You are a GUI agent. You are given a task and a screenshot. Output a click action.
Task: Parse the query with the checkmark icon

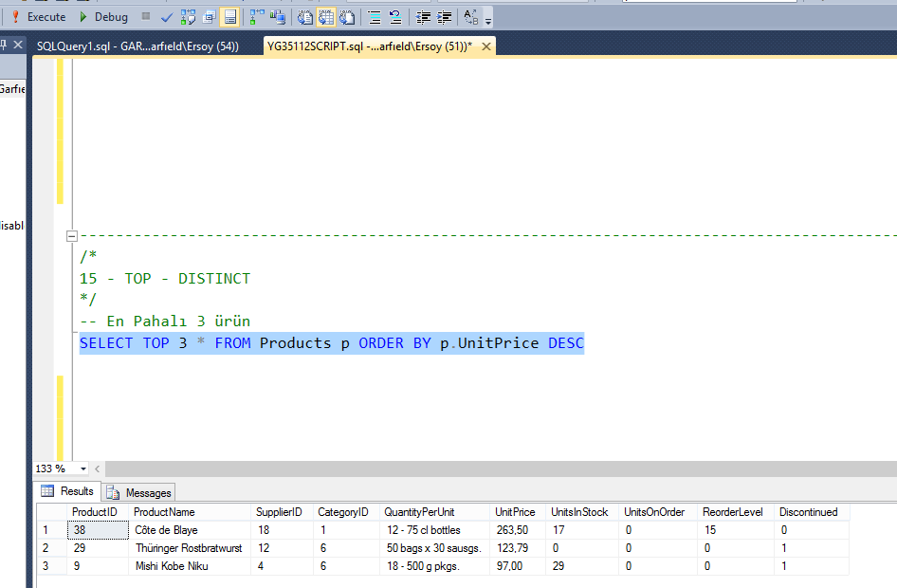click(x=165, y=17)
